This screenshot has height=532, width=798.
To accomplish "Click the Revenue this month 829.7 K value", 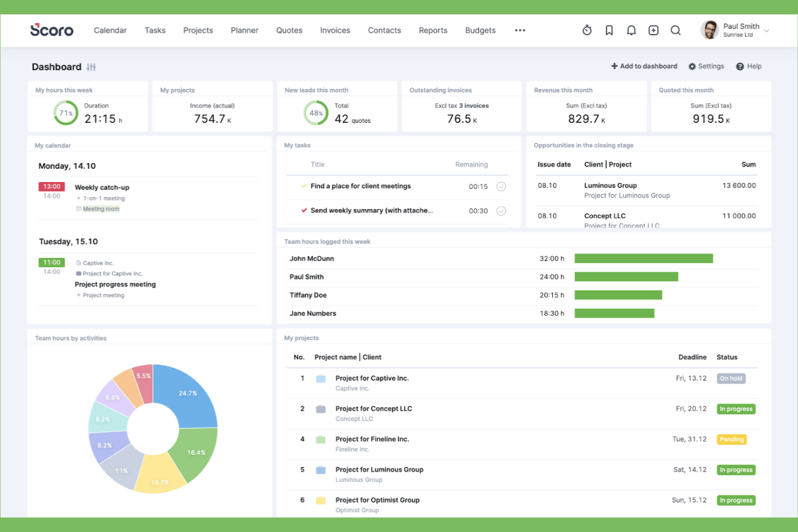I will click(586, 119).
